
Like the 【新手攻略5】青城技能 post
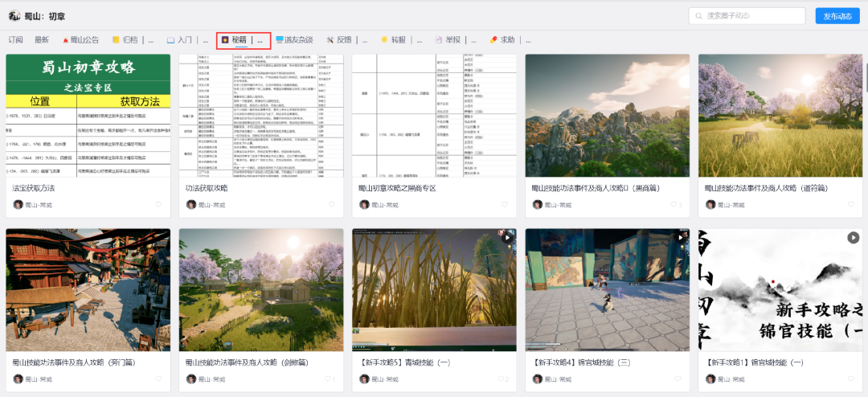pyautogui.click(x=501, y=379)
